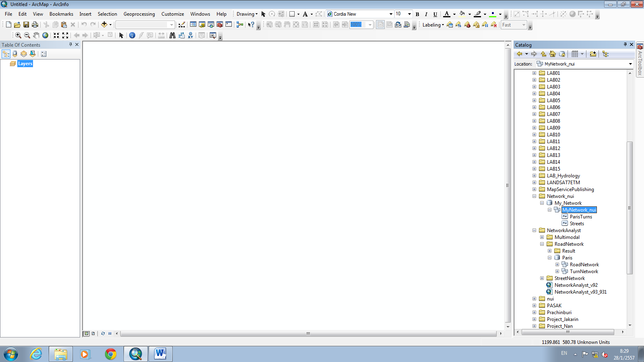This screenshot has width=644, height=362.
Task: Click the font color swatch
Action: click(x=447, y=14)
